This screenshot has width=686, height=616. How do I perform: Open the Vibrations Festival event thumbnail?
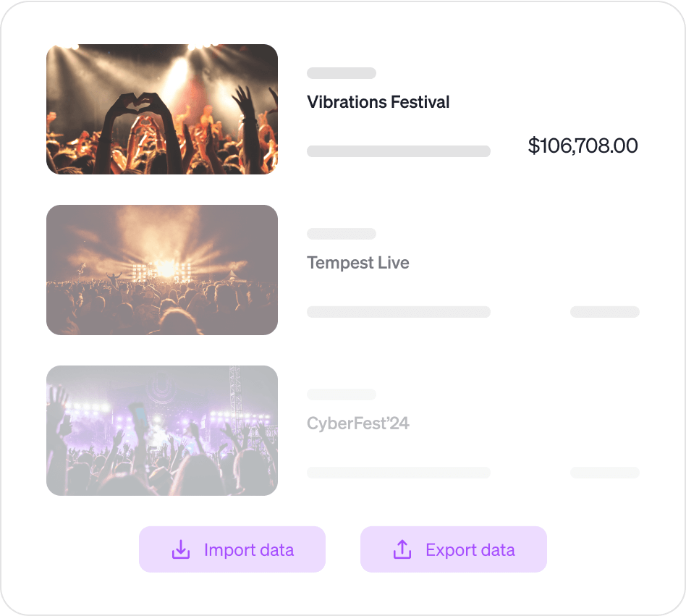[161, 109]
